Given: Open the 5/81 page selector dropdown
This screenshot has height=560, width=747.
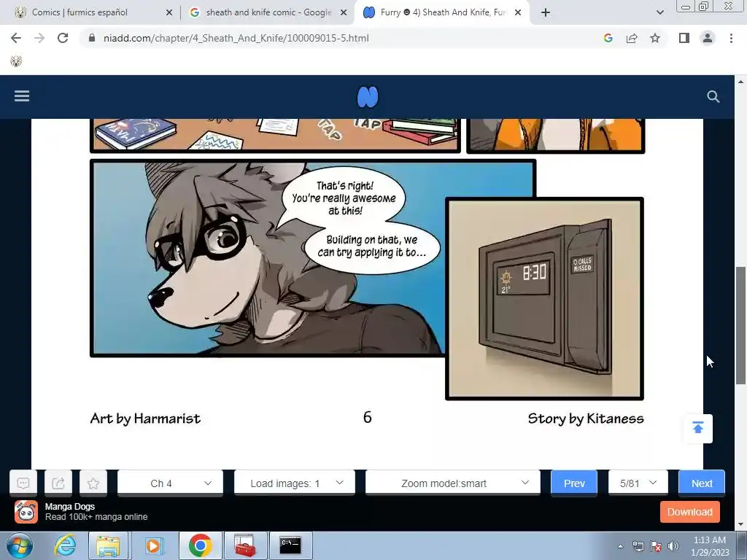Looking at the screenshot, I should click(x=638, y=483).
